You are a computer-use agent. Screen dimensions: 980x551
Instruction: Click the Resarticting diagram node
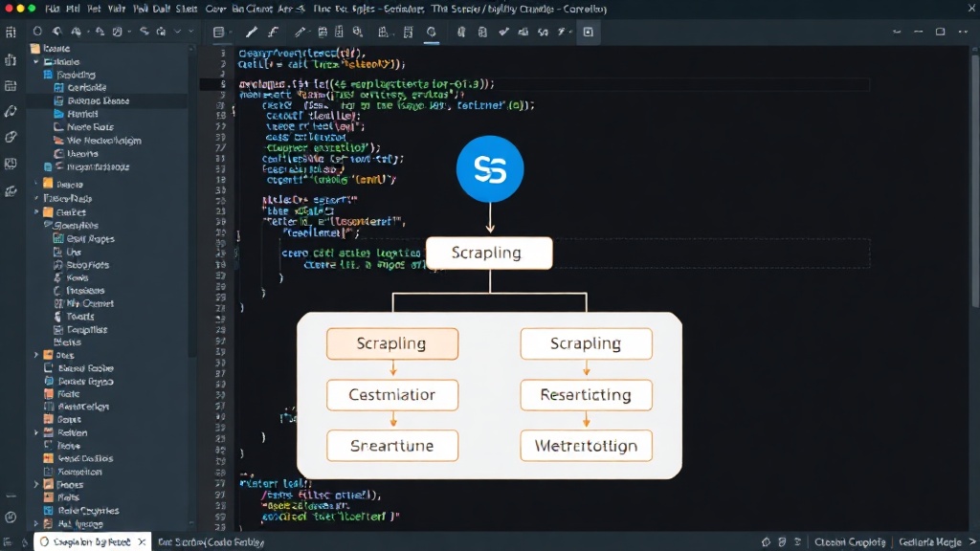(x=586, y=395)
